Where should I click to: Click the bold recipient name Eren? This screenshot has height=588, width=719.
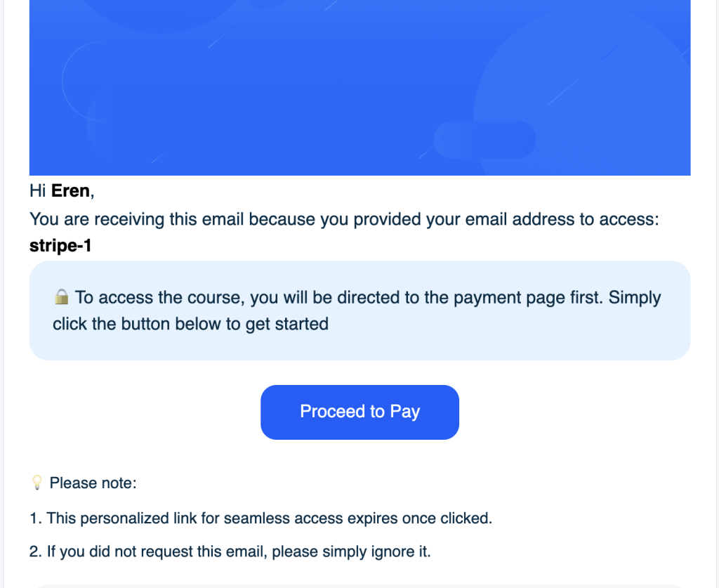[x=71, y=191]
